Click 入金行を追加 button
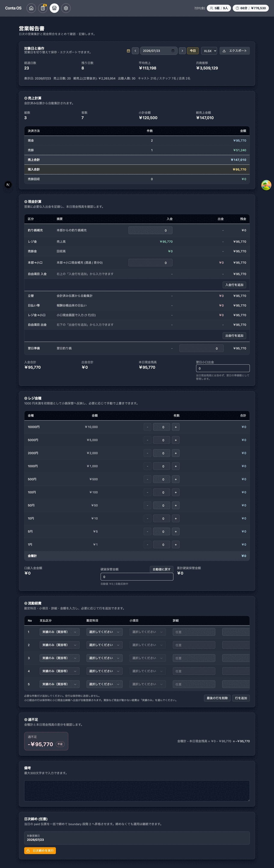 234,285
